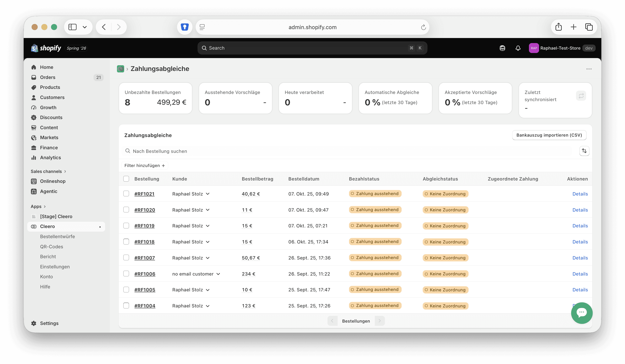Viewport: 625px width, 364px height.
Task: Toggle the select-all checkbox in table header
Action: [x=126, y=179]
